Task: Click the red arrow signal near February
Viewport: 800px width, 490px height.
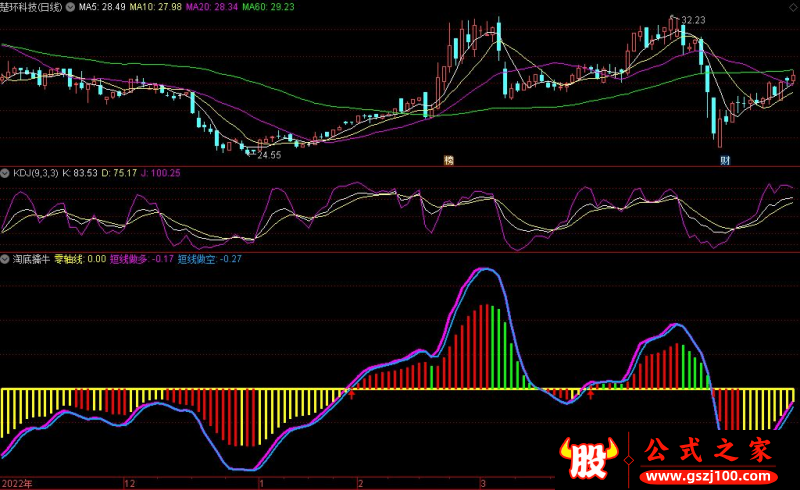Action: (351, 395)
